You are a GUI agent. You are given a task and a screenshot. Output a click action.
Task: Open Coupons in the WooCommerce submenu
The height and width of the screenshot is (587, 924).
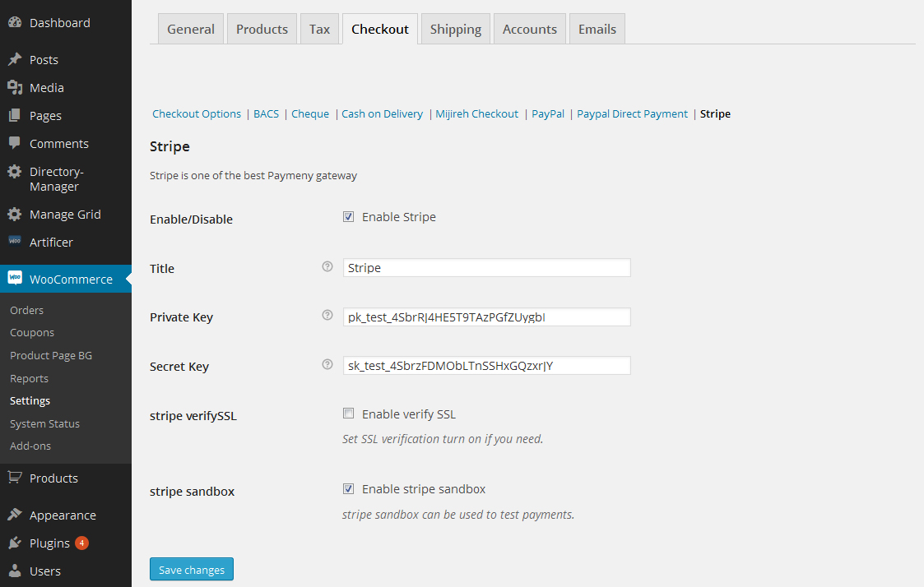tap(32, 332)
